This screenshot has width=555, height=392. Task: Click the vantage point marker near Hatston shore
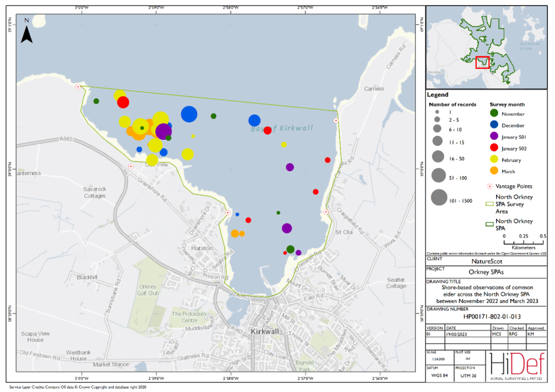(227, 213)
